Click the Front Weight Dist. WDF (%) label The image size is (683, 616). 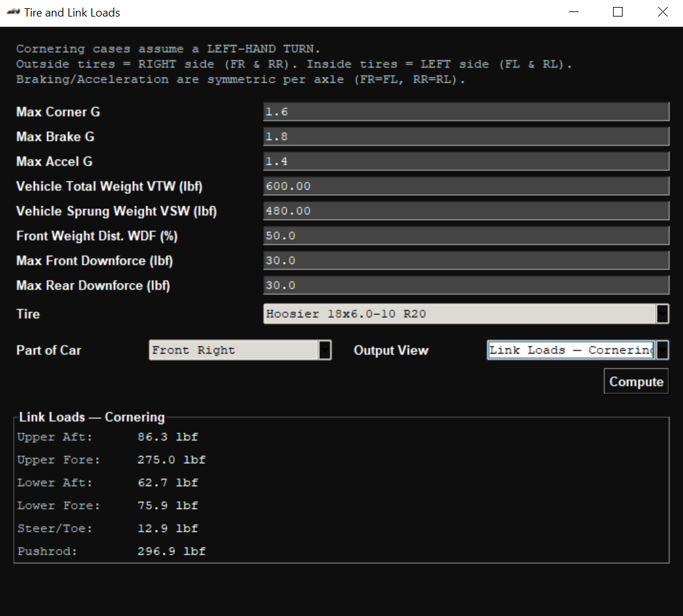click(97, 236)
